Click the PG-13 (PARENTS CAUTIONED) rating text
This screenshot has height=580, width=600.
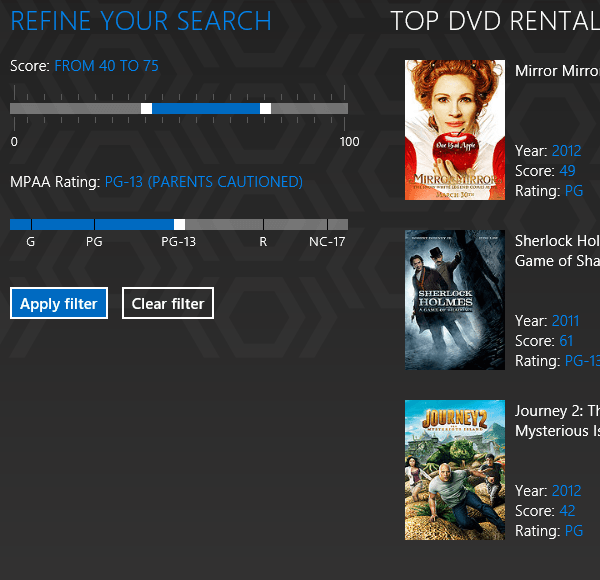(204, 182)
